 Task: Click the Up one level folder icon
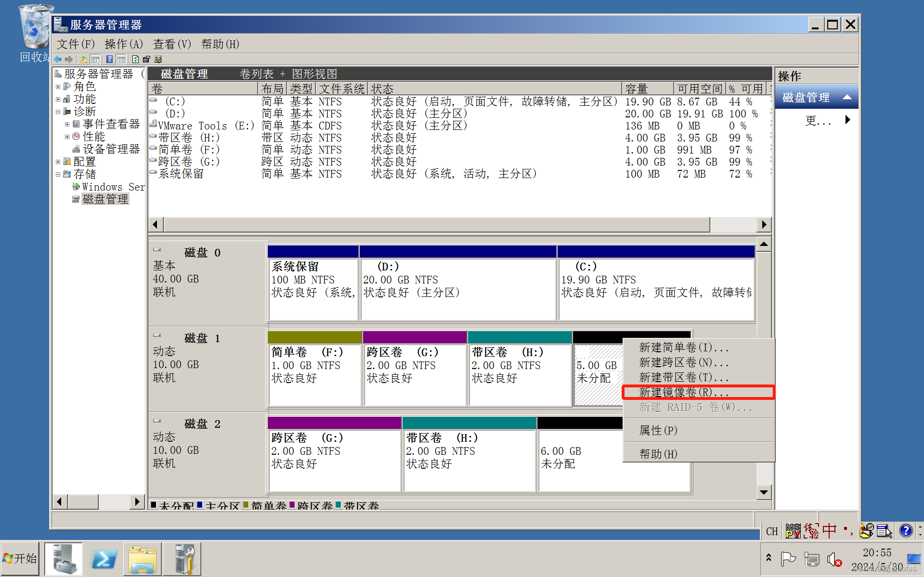tap(84, 59)
